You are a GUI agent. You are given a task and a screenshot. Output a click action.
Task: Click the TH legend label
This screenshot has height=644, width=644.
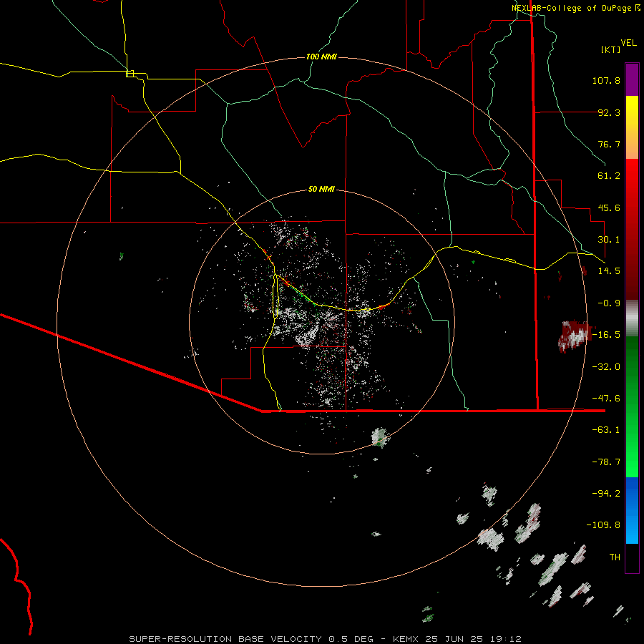pyautogui.click(x=615, y=557)
